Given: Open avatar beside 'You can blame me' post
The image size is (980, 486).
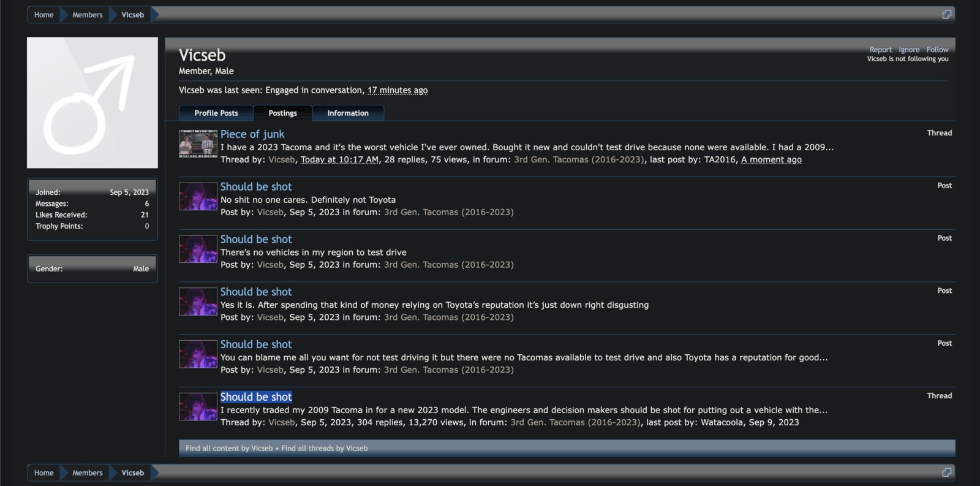Looking at the screenshot, I should click(x=198, y=354).
